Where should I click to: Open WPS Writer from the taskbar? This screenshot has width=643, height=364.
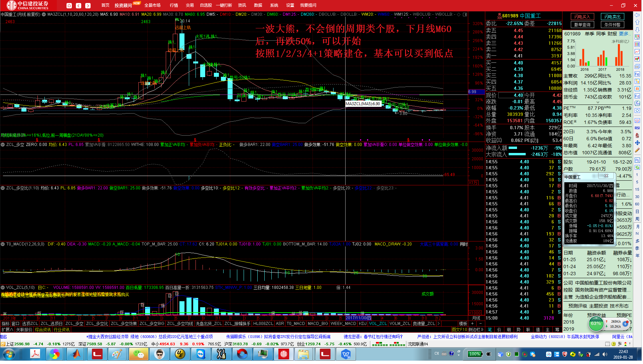pyautogui.click(x=346, y=355)
